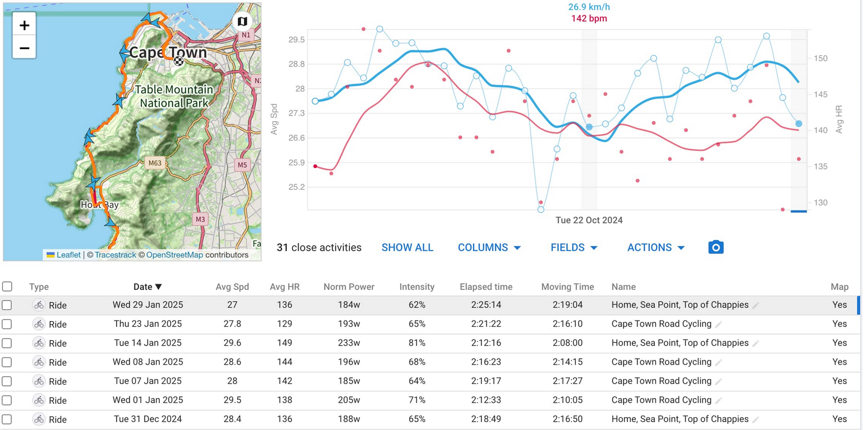
Task: Sort by Norm Power column header
Action: tap(349, 286)
